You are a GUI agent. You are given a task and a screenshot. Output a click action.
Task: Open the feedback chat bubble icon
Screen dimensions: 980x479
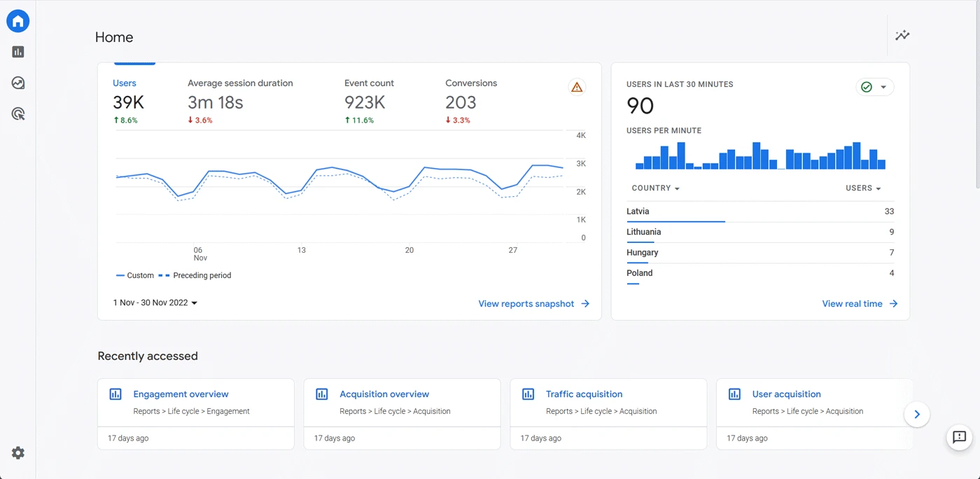(959, 438)
